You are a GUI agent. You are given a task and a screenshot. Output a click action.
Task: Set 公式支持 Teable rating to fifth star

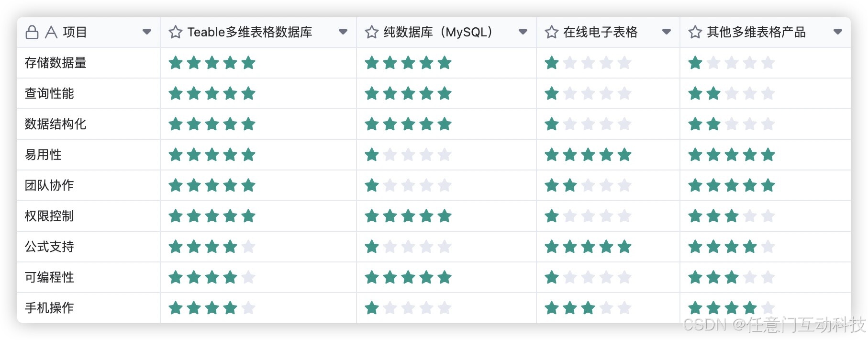(x=248, y=247)
